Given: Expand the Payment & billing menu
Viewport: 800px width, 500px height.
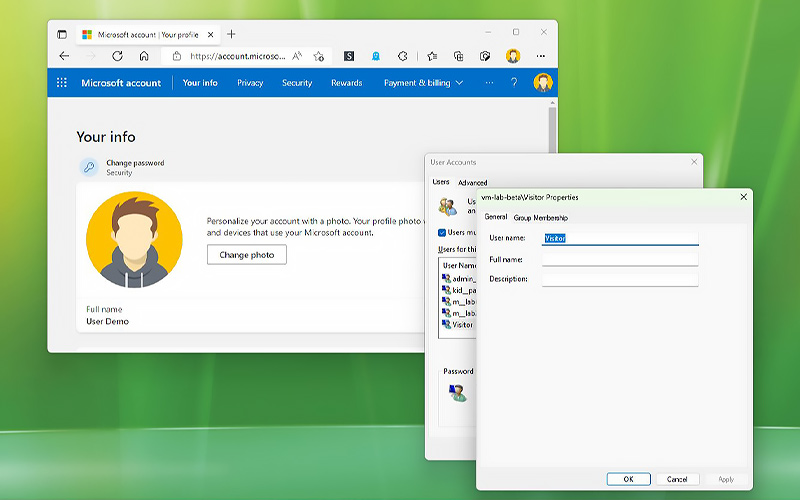Looking at the screenshot, I should coord(423,83).
